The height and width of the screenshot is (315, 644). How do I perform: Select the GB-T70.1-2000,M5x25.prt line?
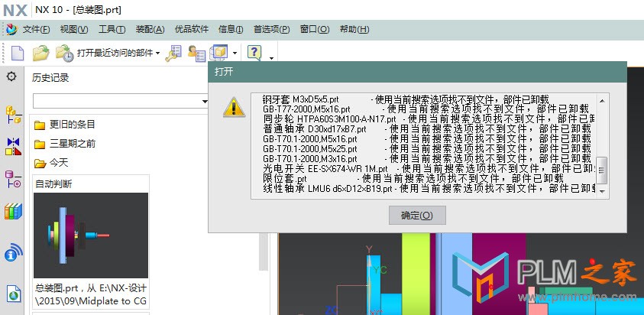pos(426,148)
